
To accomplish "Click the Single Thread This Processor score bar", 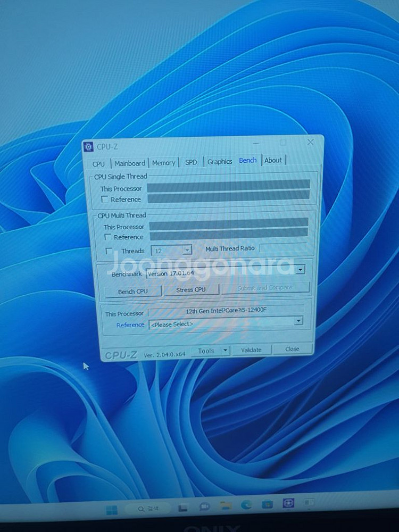I will pos(228,186).
